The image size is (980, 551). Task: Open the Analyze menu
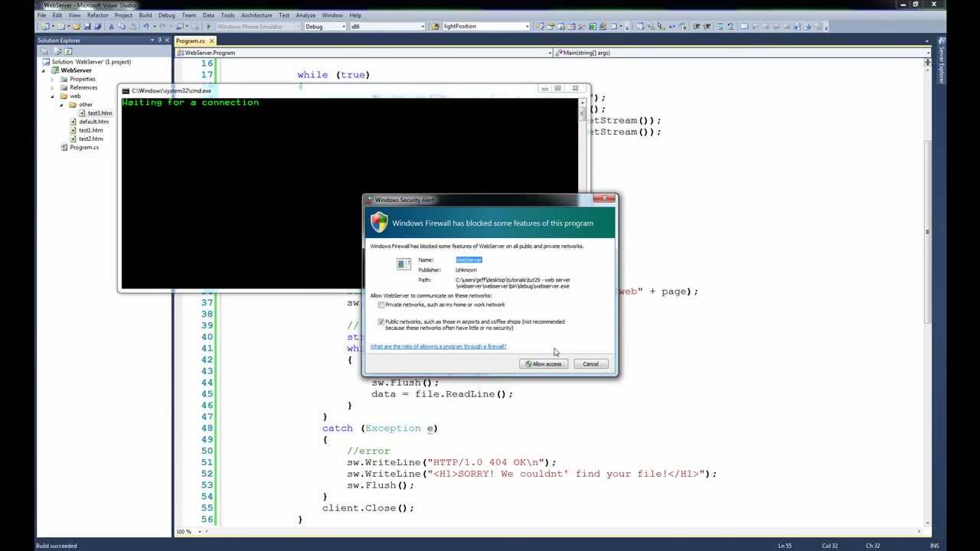point(305,15)
